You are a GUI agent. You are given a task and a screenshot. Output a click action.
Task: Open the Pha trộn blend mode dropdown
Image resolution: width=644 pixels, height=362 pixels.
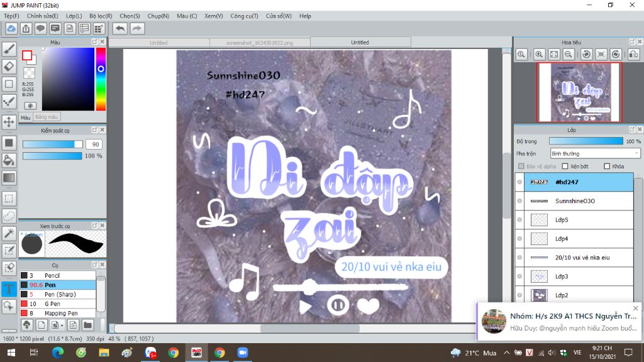[x=595, y=153]
